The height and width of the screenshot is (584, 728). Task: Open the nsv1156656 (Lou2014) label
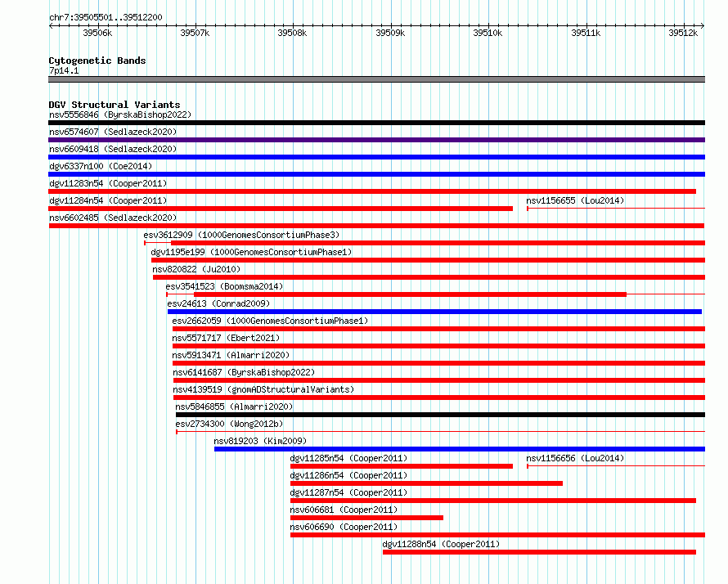[575, 458]
